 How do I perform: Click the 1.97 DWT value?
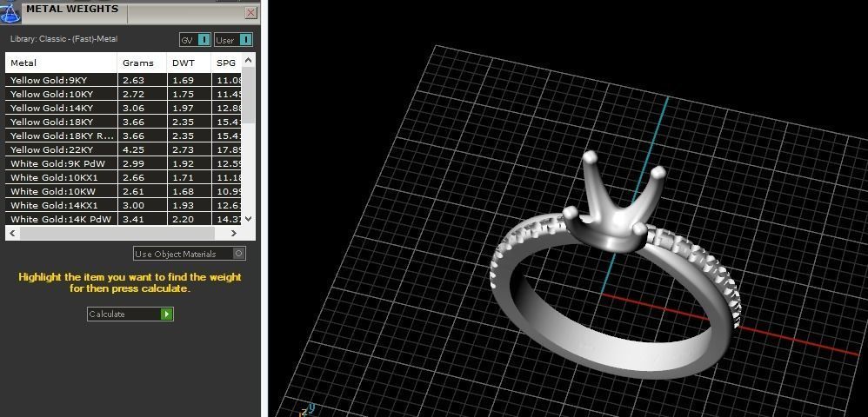184,108
